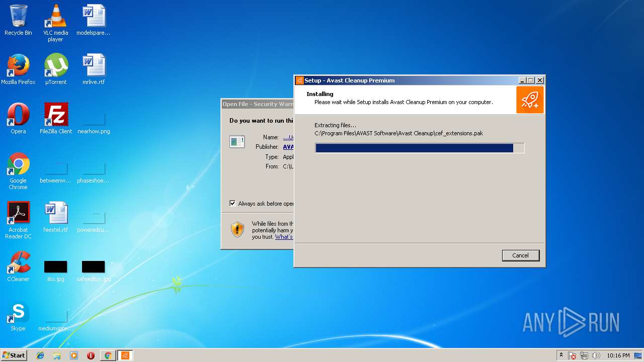The width and height of the screenshot is (644, 362).
Task: Launch VLC media player shortcut
Action: coord(55,23)
